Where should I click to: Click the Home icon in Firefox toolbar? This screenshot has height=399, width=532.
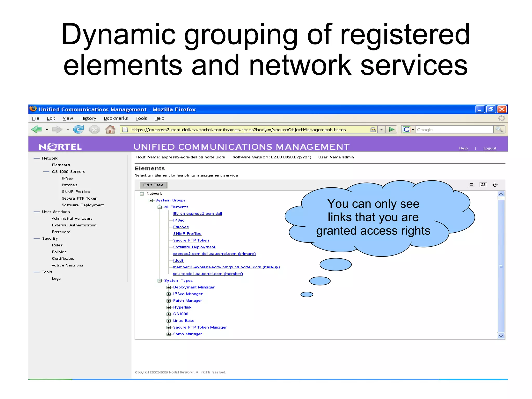tap(110, 129)
